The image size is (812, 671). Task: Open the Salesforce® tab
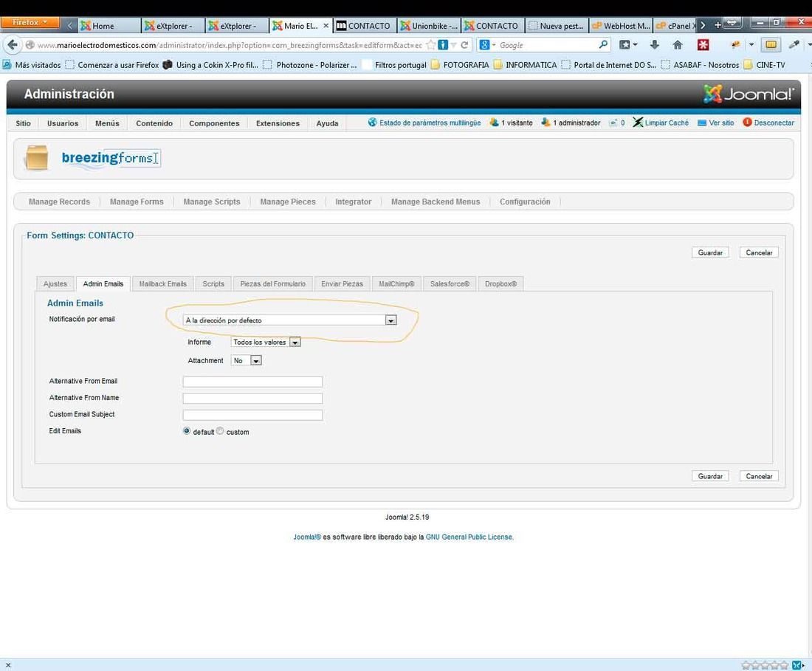pyautogui.click(x=450, y=283)
